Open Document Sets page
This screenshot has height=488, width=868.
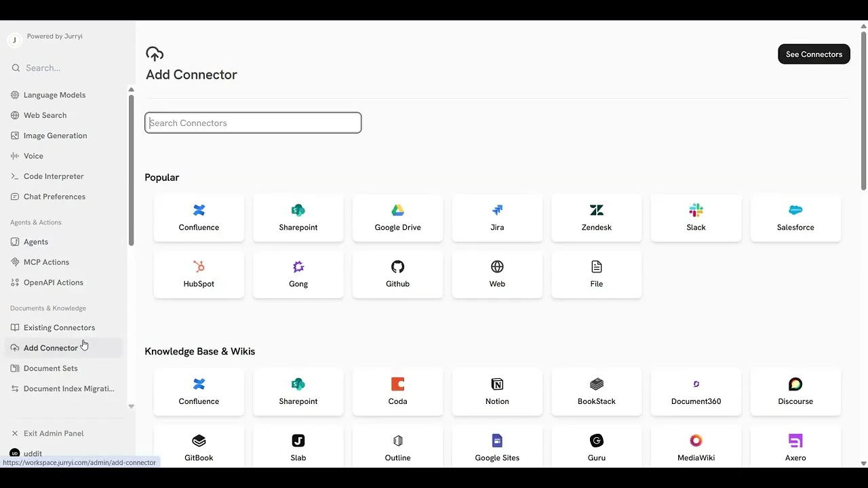[x=63, y=368]
